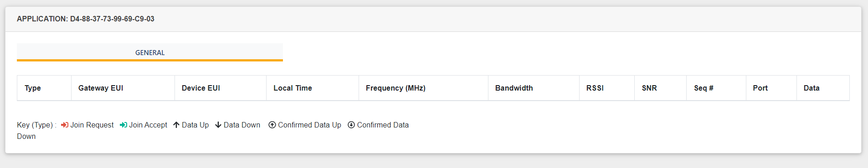Click the Data Up arrow icon

(x=176, y=125)
